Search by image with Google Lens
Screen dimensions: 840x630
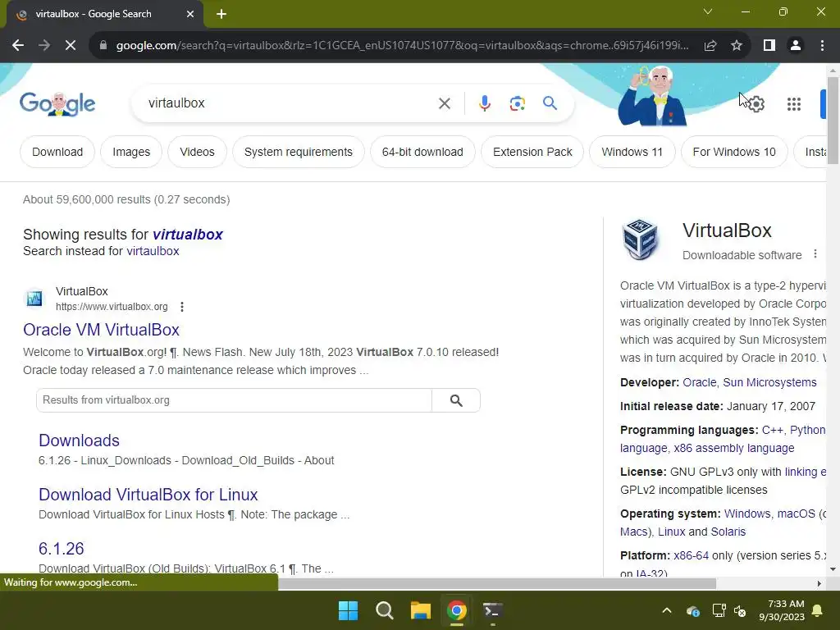click(517, 103)
